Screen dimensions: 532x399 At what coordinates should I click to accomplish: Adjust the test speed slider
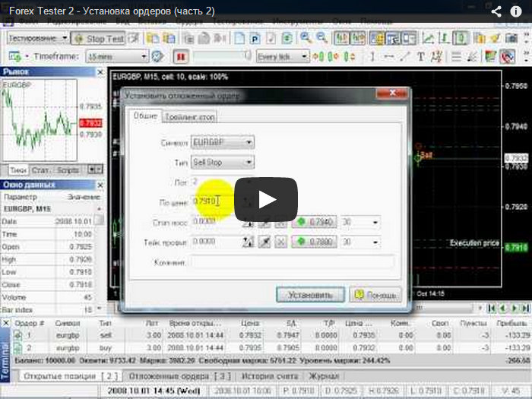[x=222, y=56]
